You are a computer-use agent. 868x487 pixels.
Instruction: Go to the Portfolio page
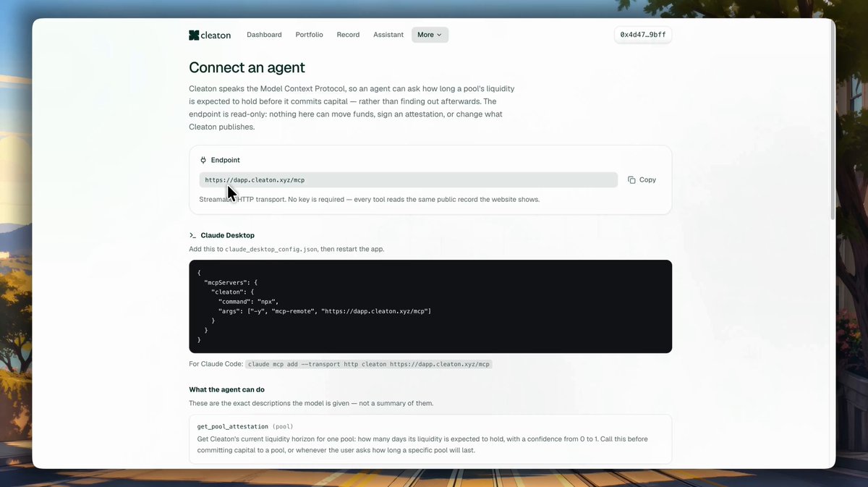[309, 35]
